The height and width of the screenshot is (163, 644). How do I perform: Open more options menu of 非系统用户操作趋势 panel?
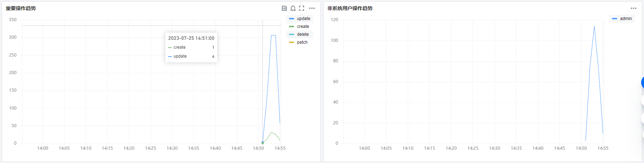click(634, 8)
